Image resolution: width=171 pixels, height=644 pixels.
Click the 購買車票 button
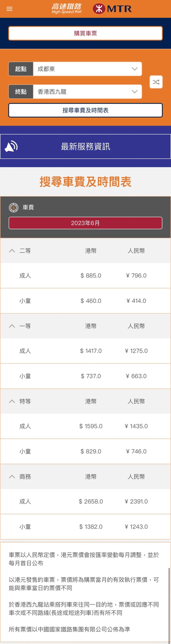click(x=85, y=33)
